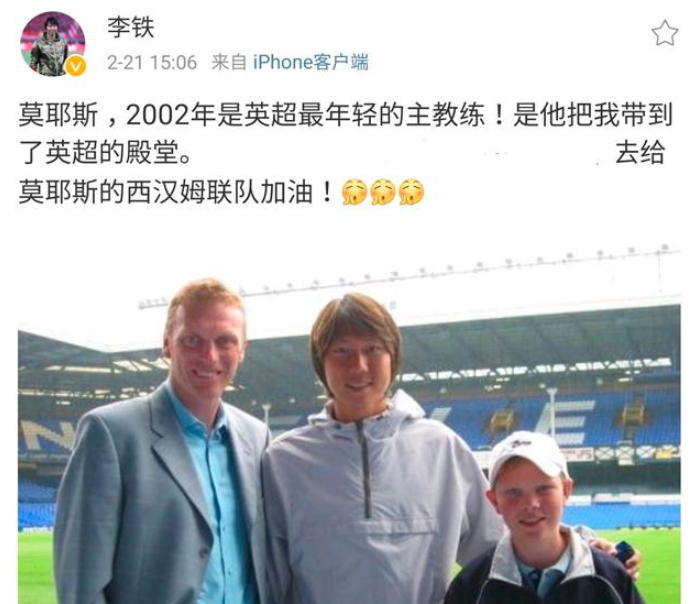Click the 2-21 15:06 timestamp

(152, 63)
